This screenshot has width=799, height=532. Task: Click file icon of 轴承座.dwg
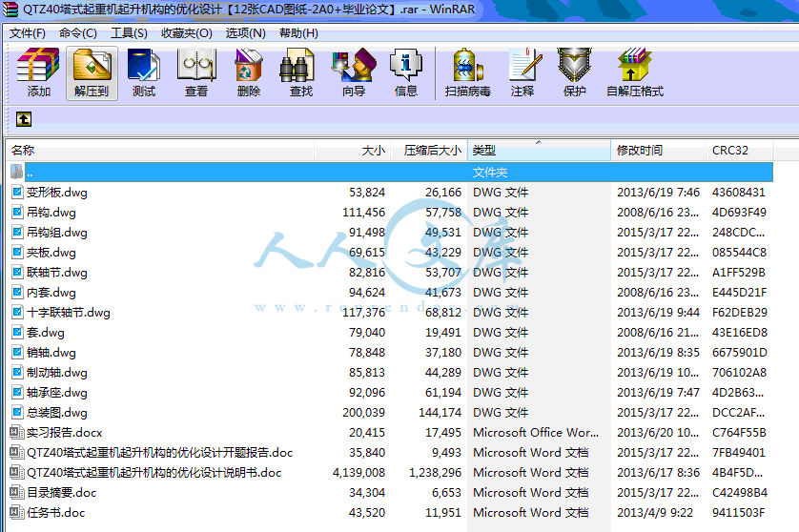[x=17, y=393]
